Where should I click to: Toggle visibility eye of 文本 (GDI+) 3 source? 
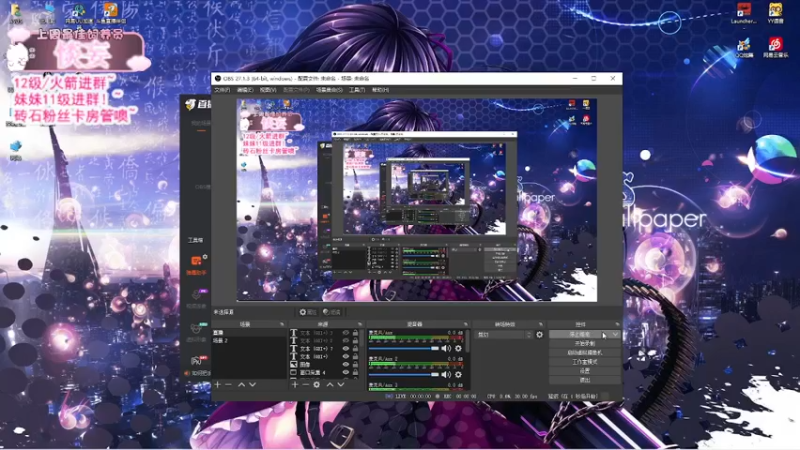coord(346,333)
